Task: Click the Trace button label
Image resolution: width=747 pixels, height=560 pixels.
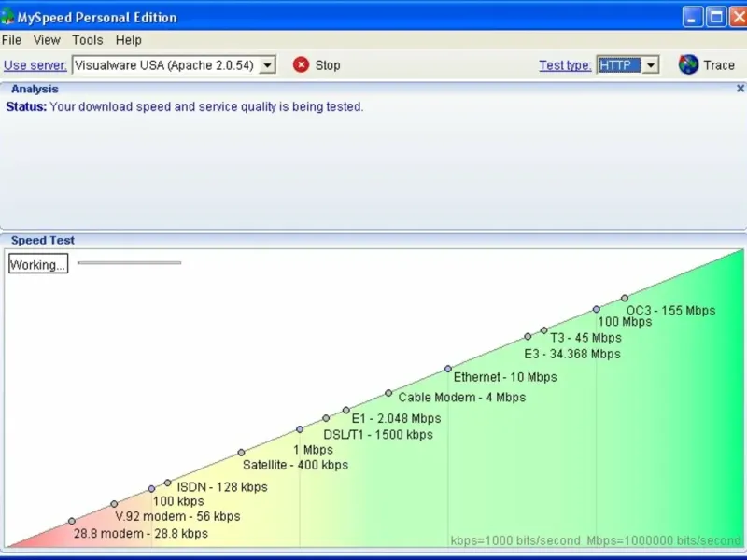Action: click(x=719, y=65)
